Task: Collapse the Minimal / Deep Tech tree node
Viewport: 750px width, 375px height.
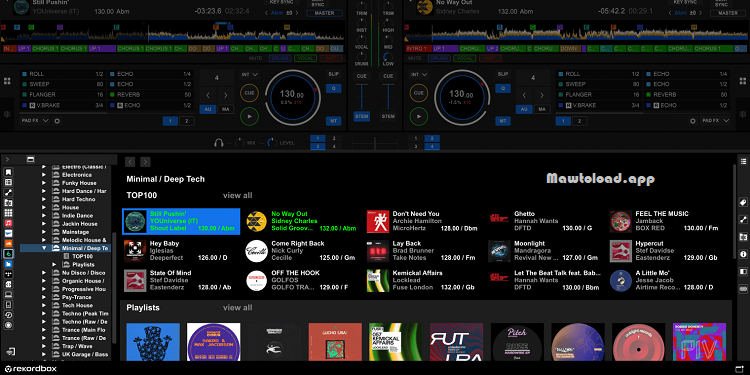Action: pyautogui.click(x=44, y=248)
